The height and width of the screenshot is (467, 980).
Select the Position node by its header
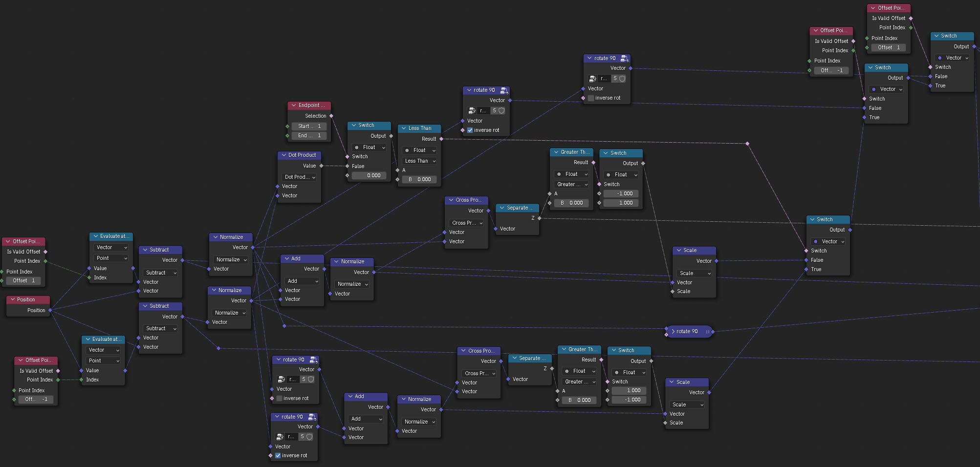(26, 299)
